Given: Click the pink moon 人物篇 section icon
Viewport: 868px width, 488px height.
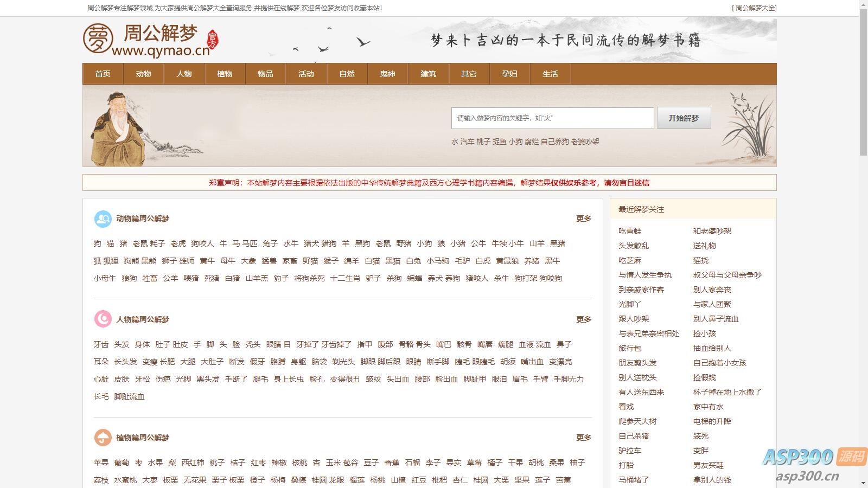Looking at the screenshot, I should pos(102,319).
